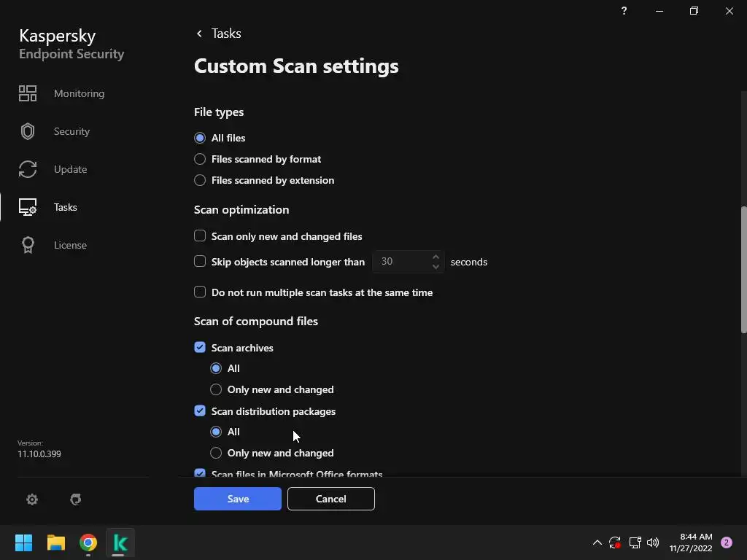Screen dimensions: 747x560
Task: Enable Skip objects scanned longer than
Action: click(200, 262)
